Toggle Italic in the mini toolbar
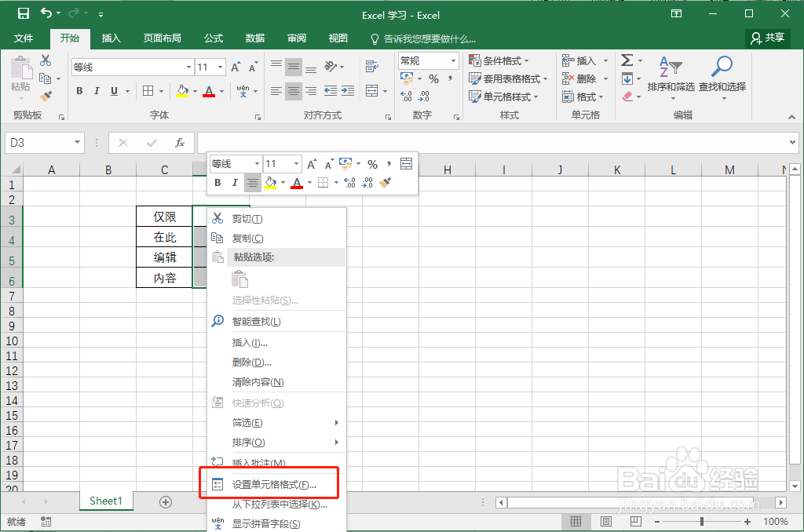 point(235,183)
